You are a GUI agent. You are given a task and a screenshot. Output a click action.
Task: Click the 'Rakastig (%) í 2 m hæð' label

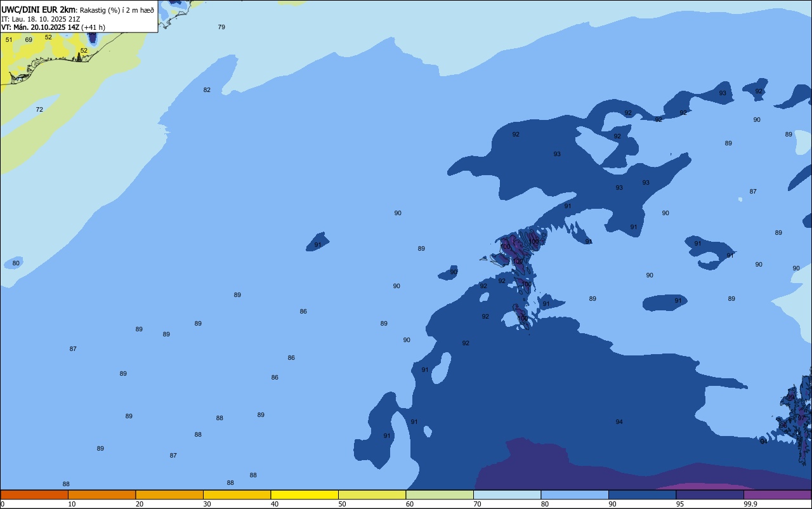pos(117,10)
